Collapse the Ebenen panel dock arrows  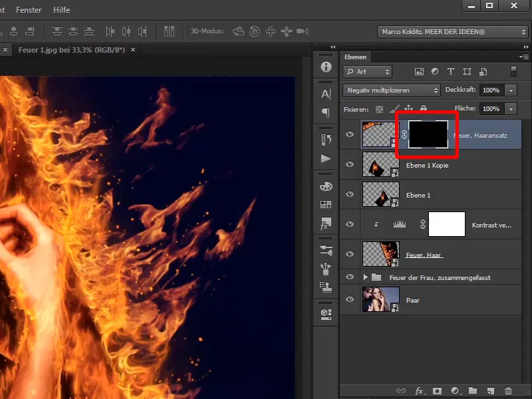point(526,47)
